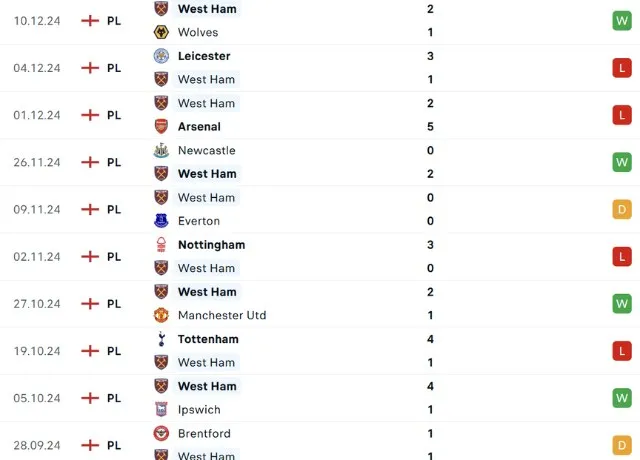This screenshot has width=640, height=460.
Task: Open the Tottenham team link
Action: (208, 339)
